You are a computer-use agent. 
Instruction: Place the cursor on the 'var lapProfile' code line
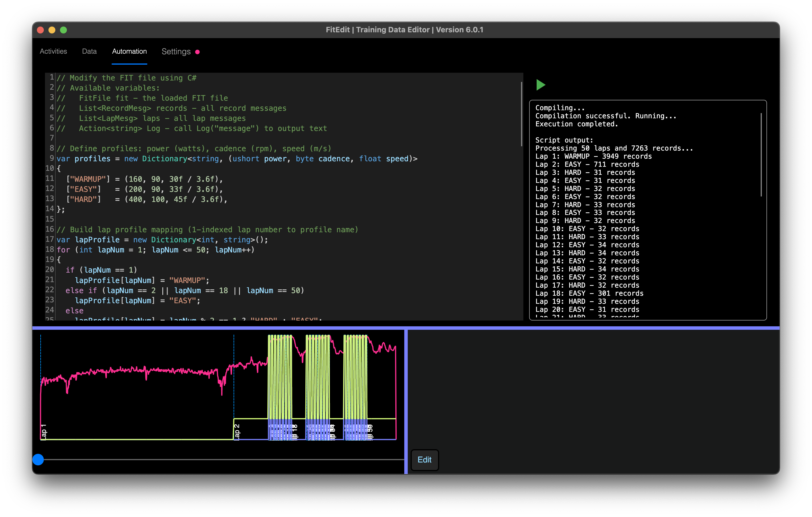162,240
